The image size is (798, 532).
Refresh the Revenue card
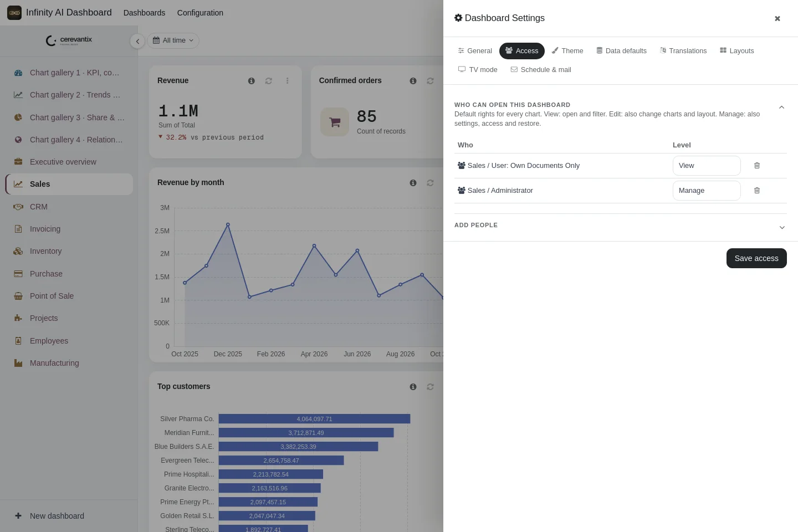coord(269,81)
